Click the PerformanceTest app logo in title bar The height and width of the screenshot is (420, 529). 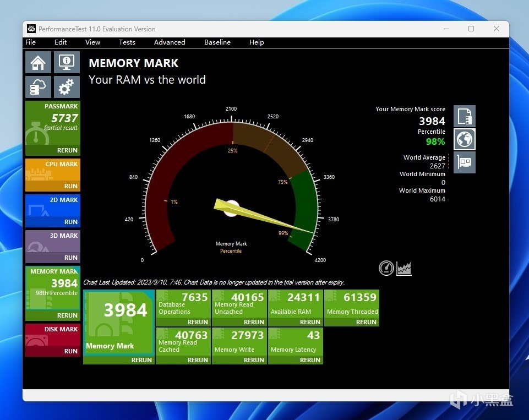tap(31, 29)
